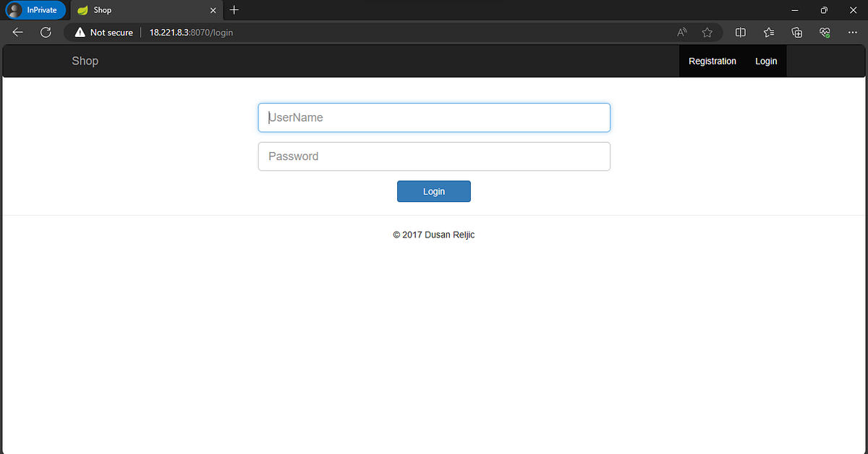Activate the Read aloud icon

click(681, 32)
